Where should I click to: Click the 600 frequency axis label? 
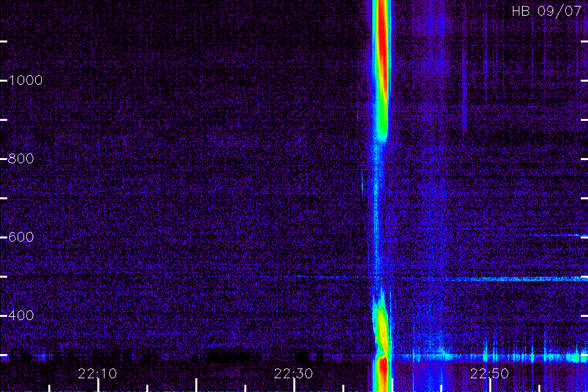point(21,237)
